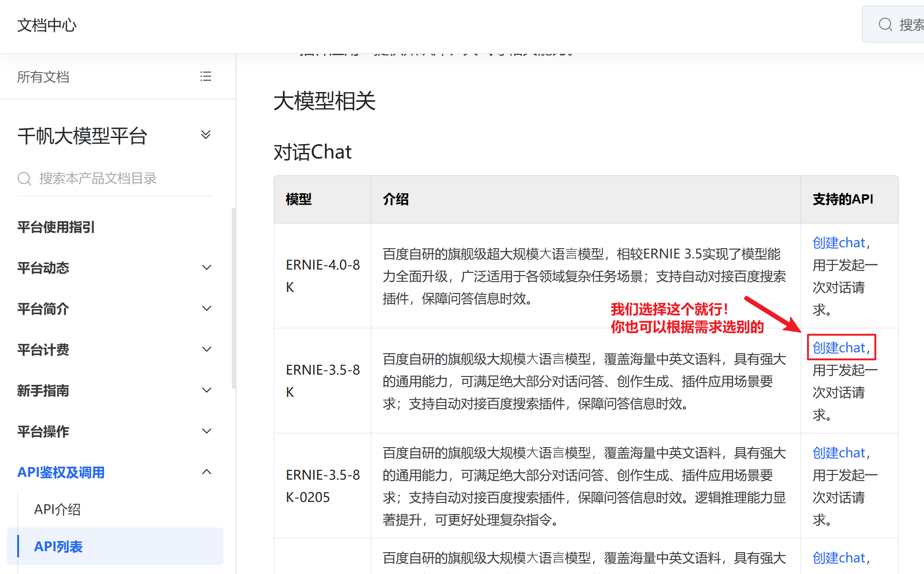Select API鉴权及调用 in the sidebar
924x574 pixels.
coord(61,473)
